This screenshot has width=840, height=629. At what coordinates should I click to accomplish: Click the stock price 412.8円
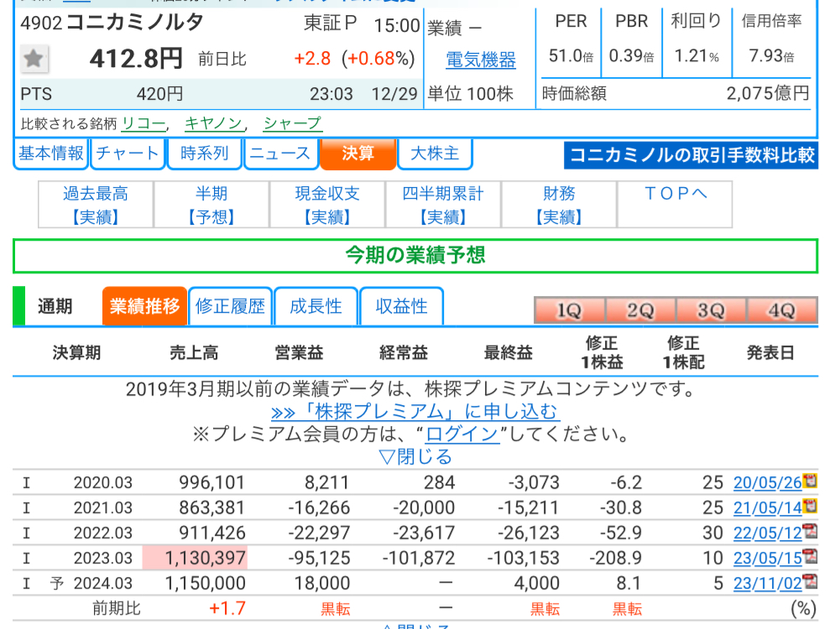tap(136, 59)
